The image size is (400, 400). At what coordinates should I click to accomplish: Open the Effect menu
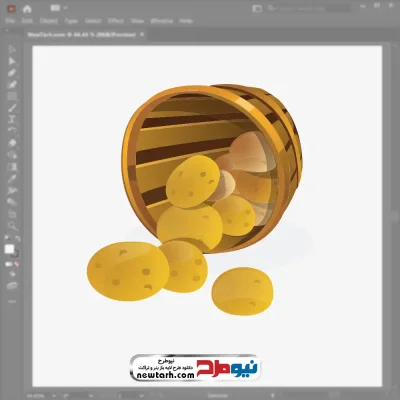point(116,21)
